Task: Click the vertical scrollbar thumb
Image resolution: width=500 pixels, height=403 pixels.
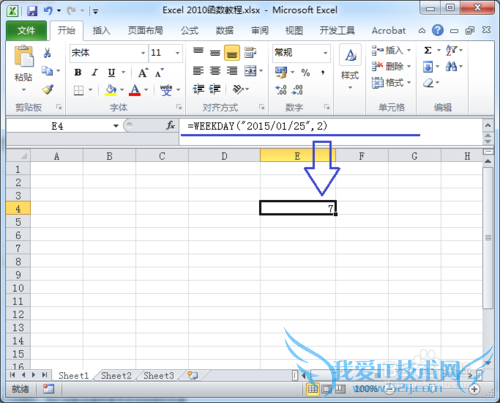Action: tap(488, 238)
